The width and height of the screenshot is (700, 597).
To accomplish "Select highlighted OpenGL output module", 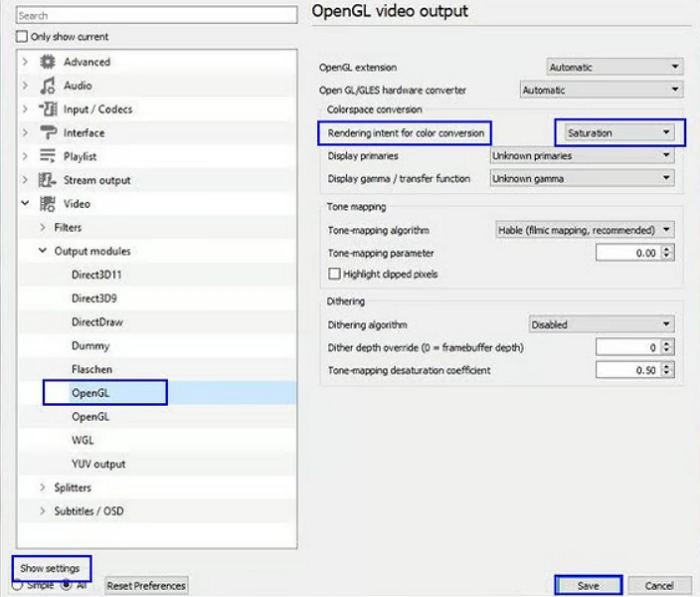I will click(90, 393).
